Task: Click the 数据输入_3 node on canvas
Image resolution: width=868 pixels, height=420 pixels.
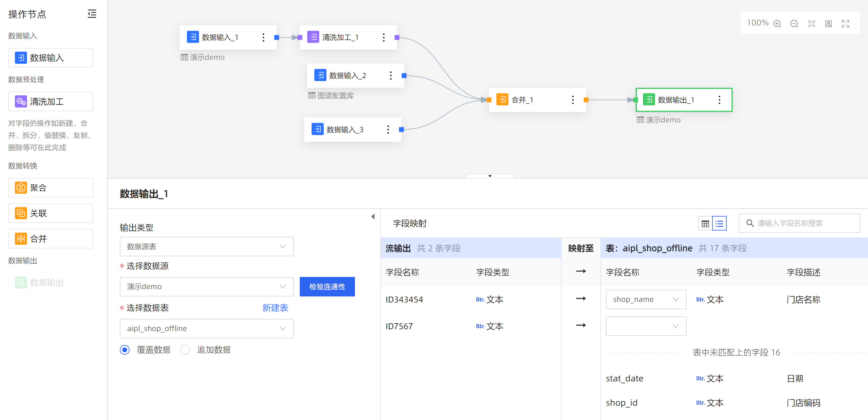Action: pos(353,130)
